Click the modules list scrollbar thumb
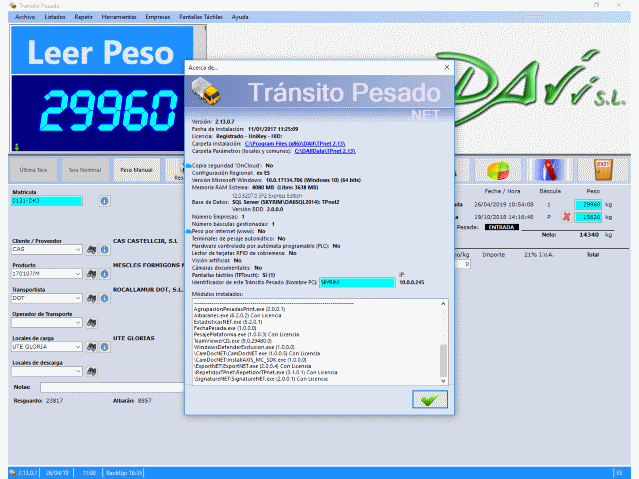This screenshot has width=639, height=479. 443,360
